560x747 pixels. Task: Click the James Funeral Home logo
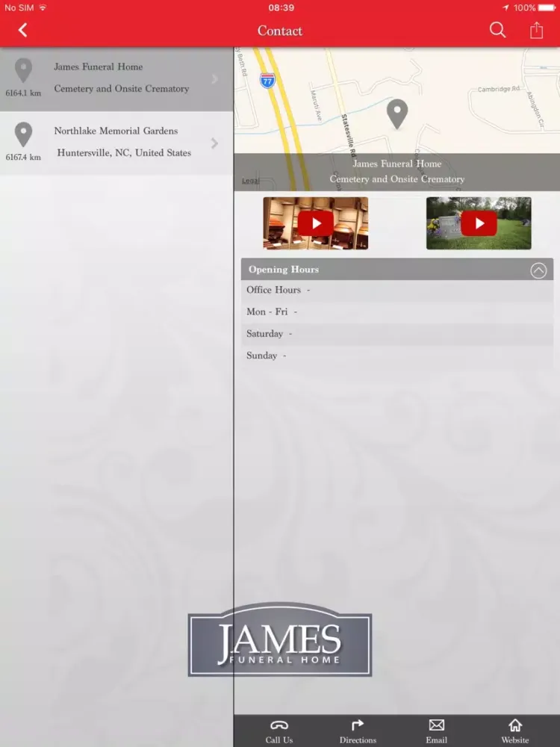pos(280,640)
